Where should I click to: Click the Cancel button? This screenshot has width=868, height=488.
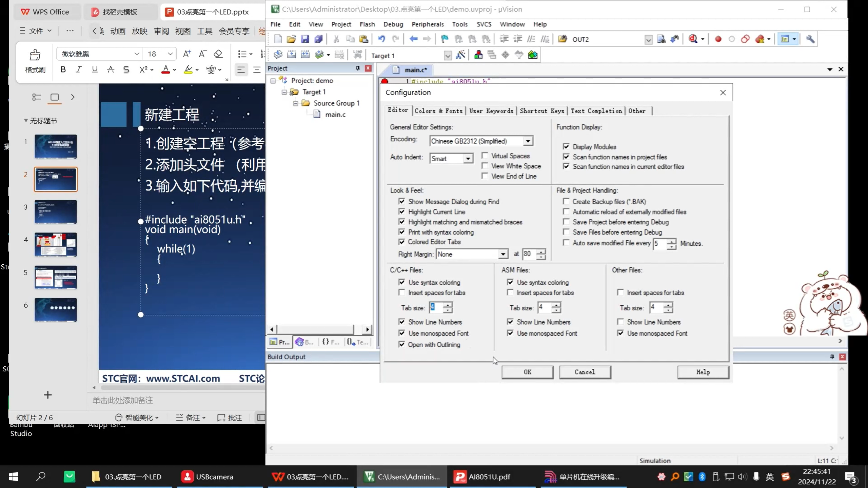click(585, 372)
